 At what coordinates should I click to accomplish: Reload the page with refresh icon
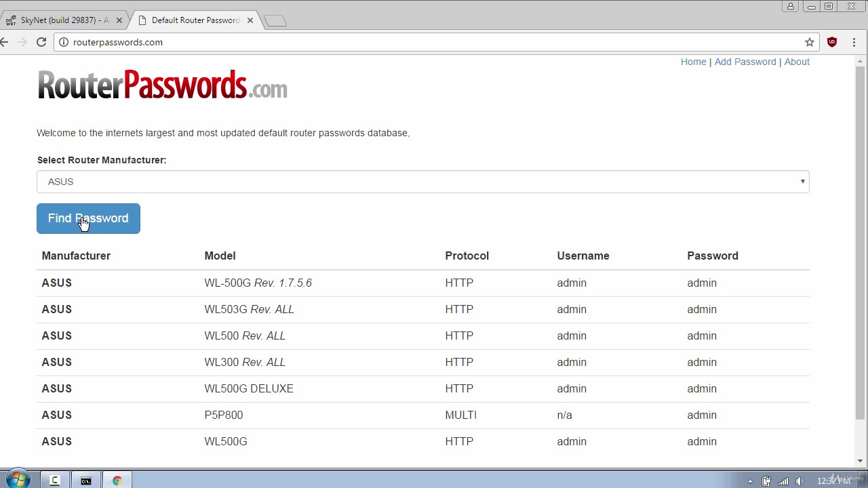pos(41,42)
